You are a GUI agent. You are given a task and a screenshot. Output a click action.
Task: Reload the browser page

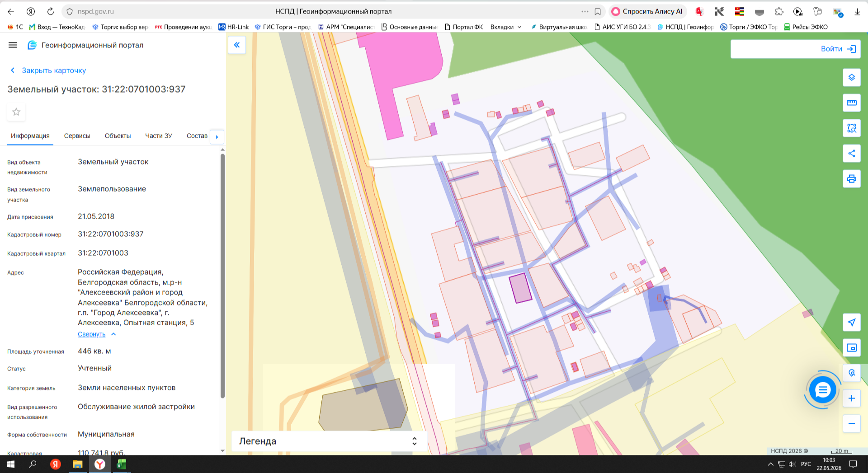(x=51, y=12)
